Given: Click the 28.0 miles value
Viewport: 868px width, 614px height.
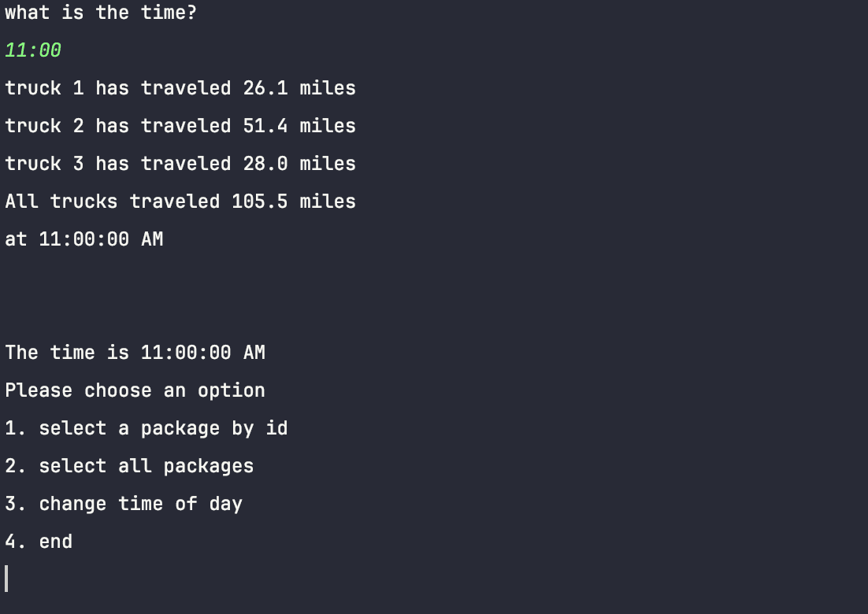Looking at the screenshot, I should [x=265, y=164].
